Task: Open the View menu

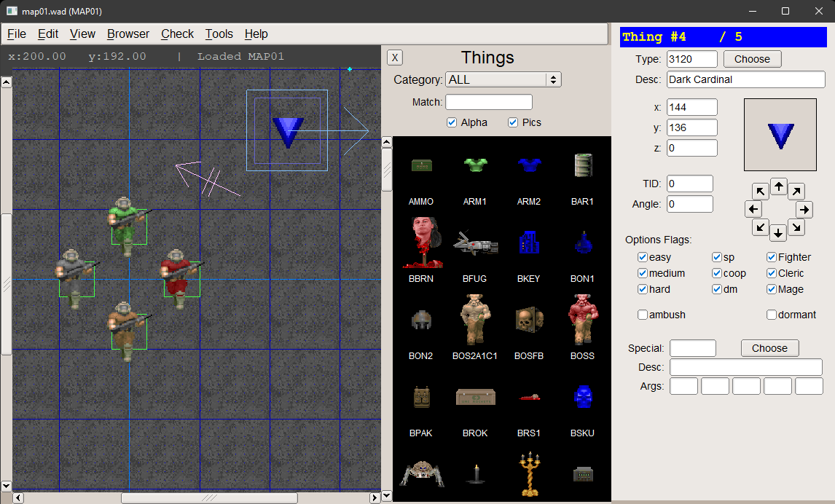Action: (82, 34)
